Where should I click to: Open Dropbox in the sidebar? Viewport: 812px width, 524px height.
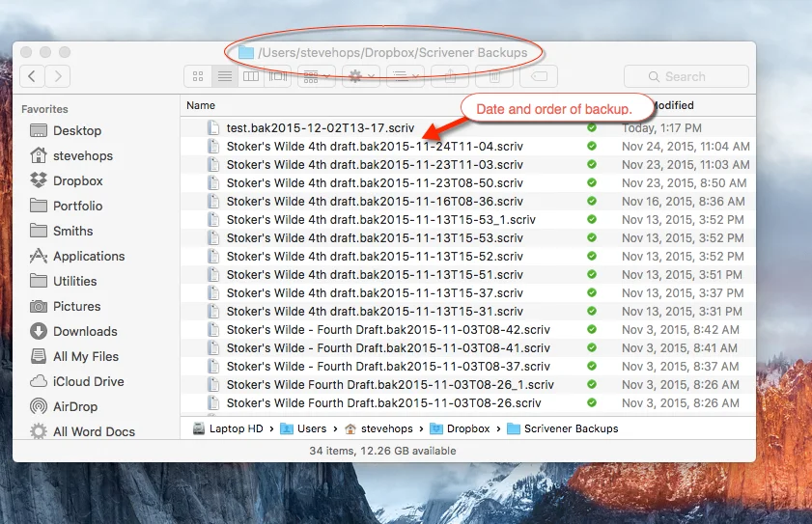coord(67,180)
